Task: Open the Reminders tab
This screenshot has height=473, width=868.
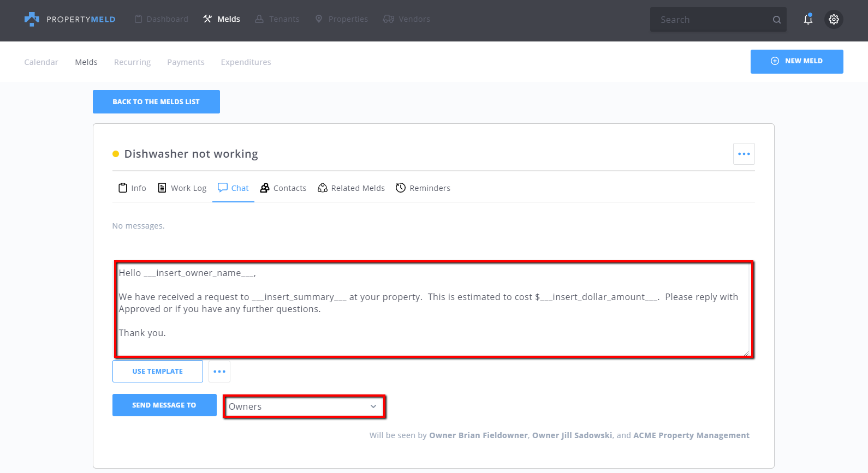Action: click(423, 188)
